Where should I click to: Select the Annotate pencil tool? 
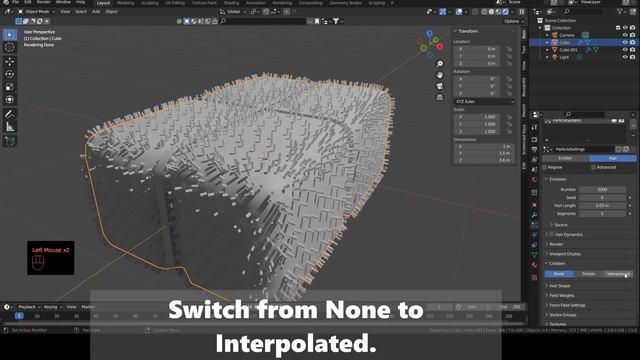10,114
